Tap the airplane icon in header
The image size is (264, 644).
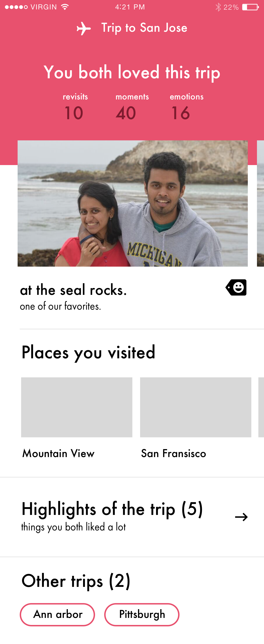click(83, 28)
